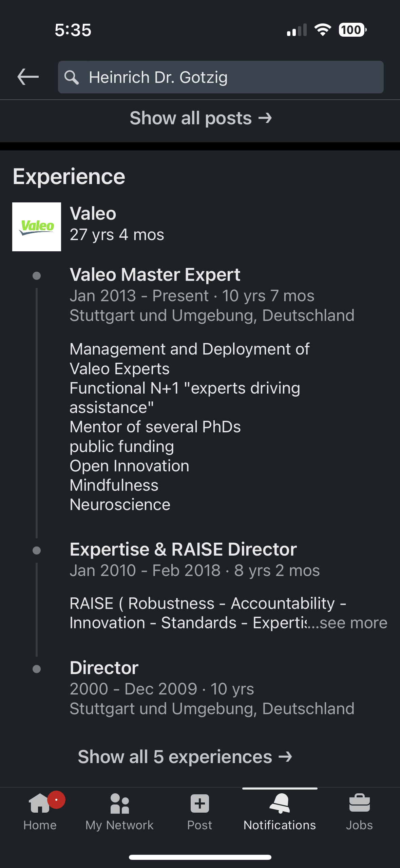Expand RAISE description with see more
This screenshot has height=868, width=400.
point(353,623)
